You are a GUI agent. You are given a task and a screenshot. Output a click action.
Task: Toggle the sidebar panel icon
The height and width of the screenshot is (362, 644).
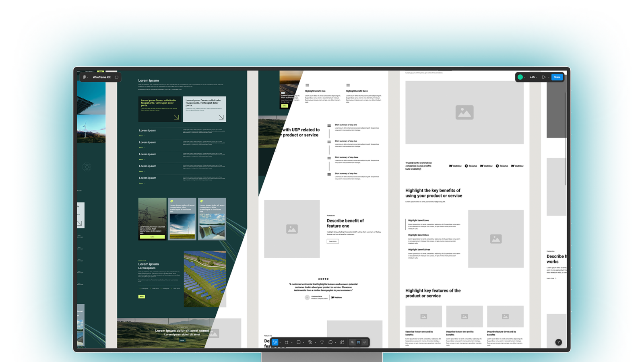click(116, 77)
